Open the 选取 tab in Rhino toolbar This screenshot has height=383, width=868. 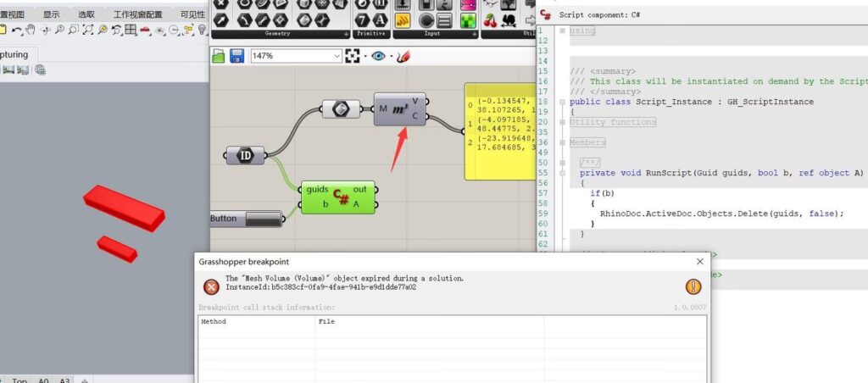pyautogui.click(x=86, y=14)
